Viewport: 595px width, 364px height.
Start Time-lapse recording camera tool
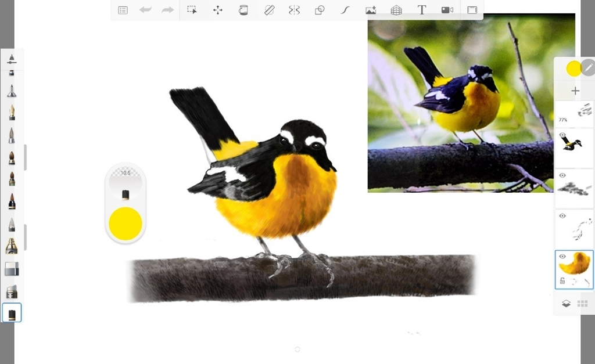[447, 10]
